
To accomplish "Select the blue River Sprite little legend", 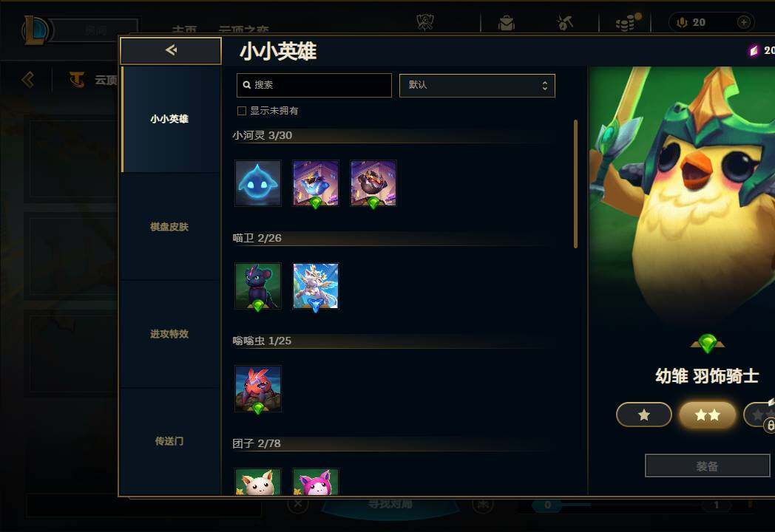I will [258, 183].
